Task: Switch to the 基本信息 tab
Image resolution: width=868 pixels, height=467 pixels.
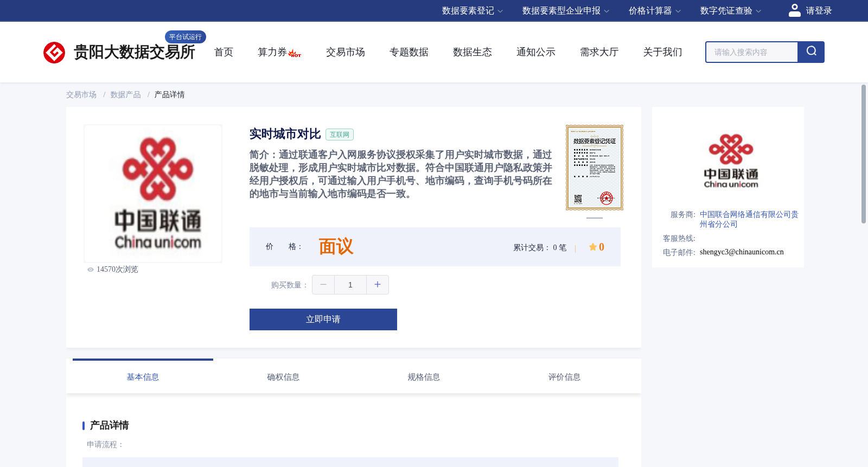Action: click(143, 377)
